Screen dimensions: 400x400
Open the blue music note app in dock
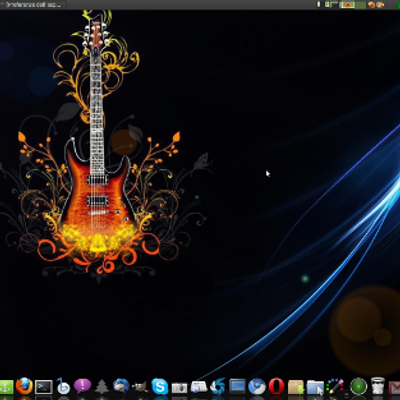tap(63, 386)
